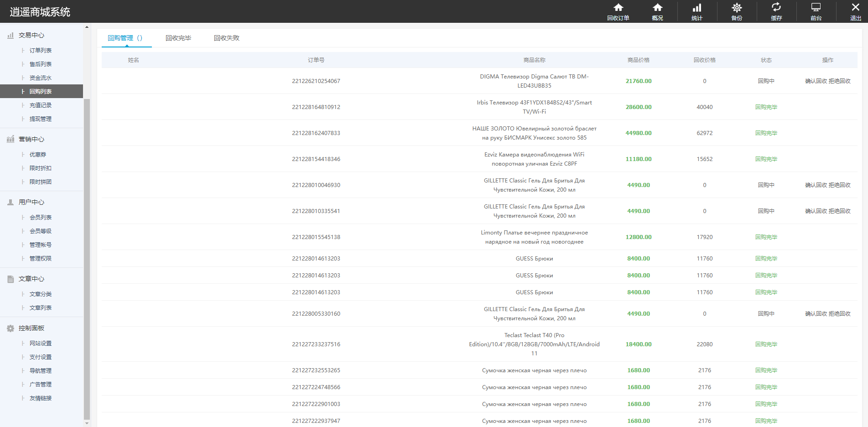The width and height of the screenshot is (868, 427).
Task: Click the 备份 gear icon
Action: click(x=737, y=8)
